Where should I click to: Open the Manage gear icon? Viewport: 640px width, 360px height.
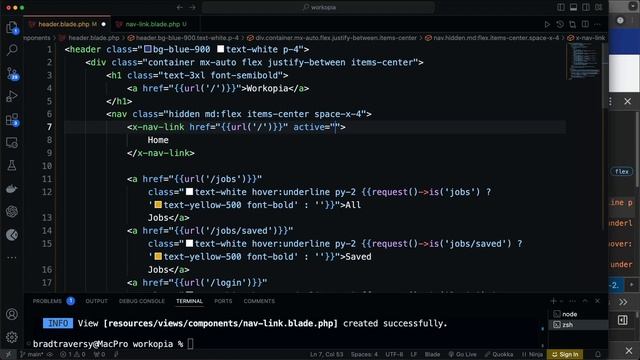(x=12, y=337)
